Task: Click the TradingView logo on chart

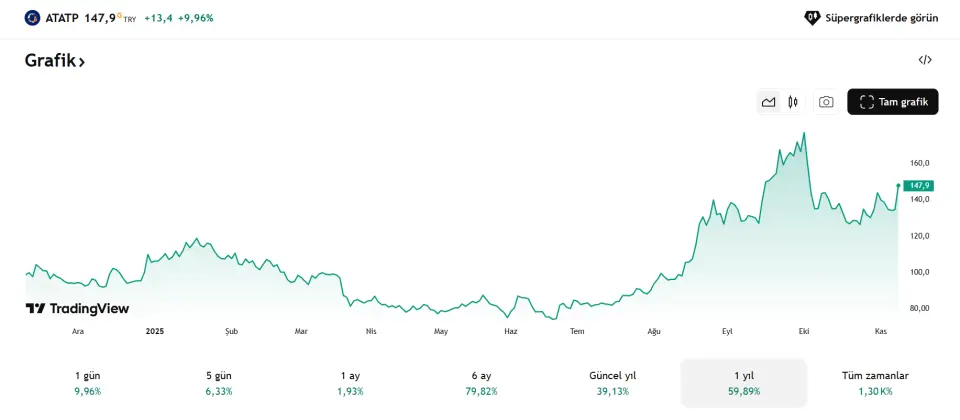Action: point(77,309)
